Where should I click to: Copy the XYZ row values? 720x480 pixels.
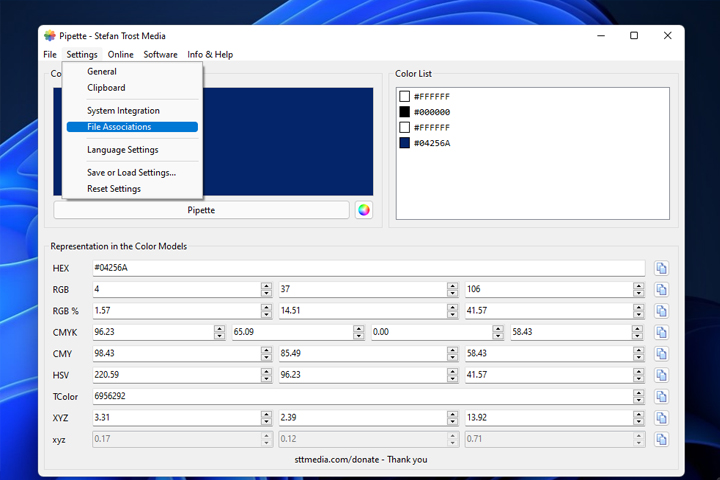coord(661,418)
